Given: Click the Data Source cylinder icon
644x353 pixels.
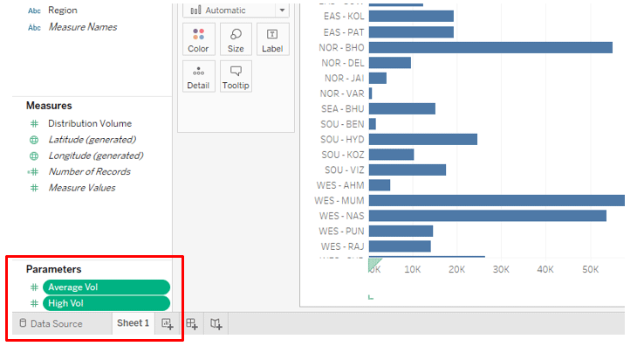Looking at the screenshot, I should click(x=23, y=323).
